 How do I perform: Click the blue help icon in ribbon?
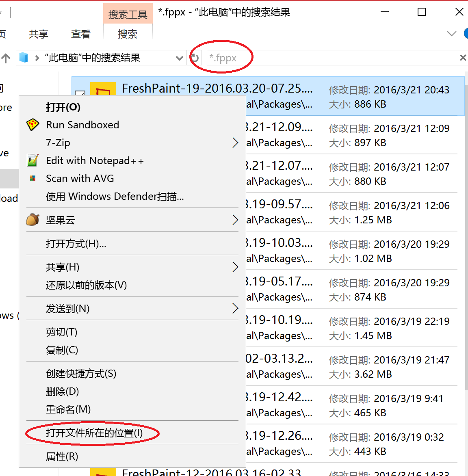[466, 34]
